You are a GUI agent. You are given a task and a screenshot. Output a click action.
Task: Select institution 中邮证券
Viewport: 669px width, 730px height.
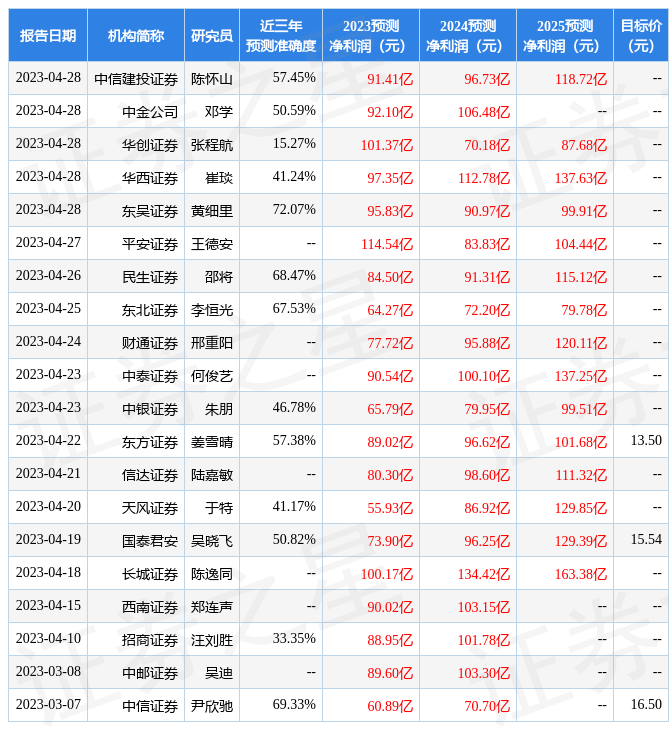[x=150, y=673]
